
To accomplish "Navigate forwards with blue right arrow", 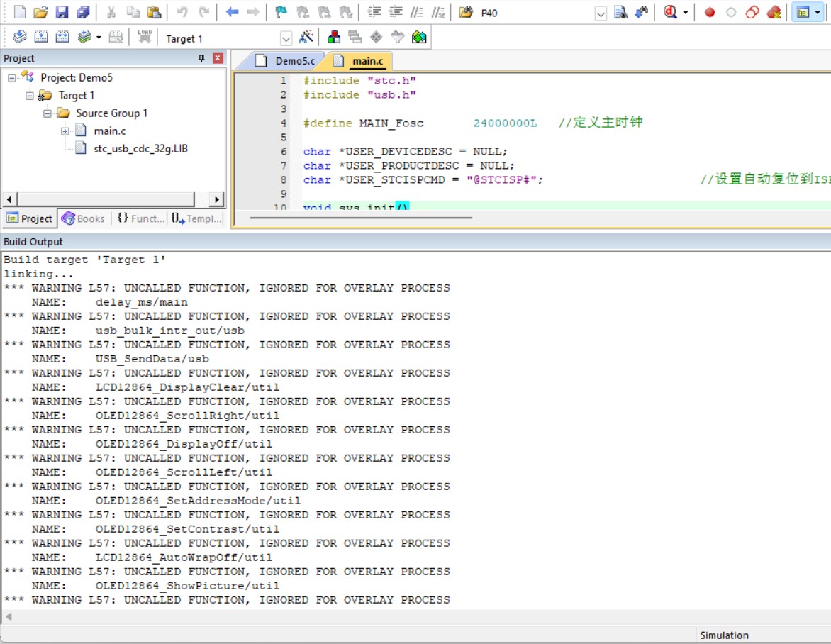I will [x=253, y=12].
